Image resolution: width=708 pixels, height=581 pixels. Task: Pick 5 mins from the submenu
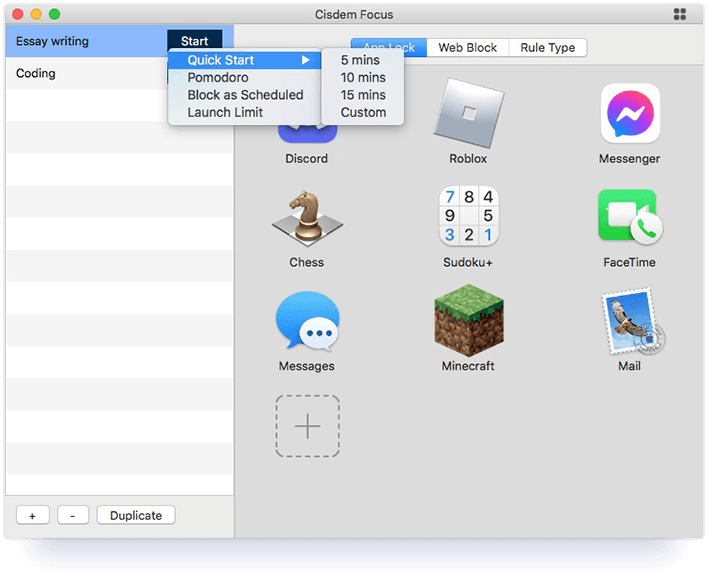[x=363, y=60]
